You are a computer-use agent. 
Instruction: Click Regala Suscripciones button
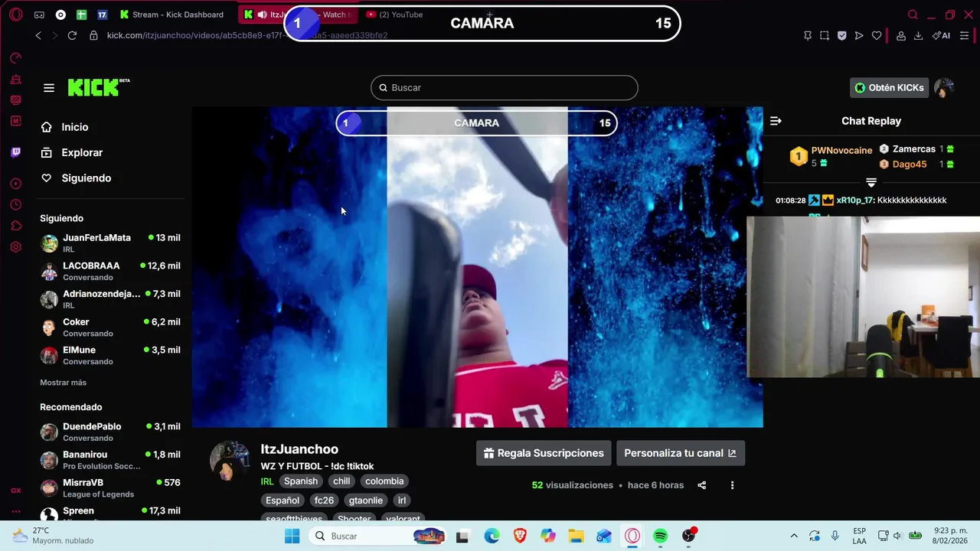(544, 453)
